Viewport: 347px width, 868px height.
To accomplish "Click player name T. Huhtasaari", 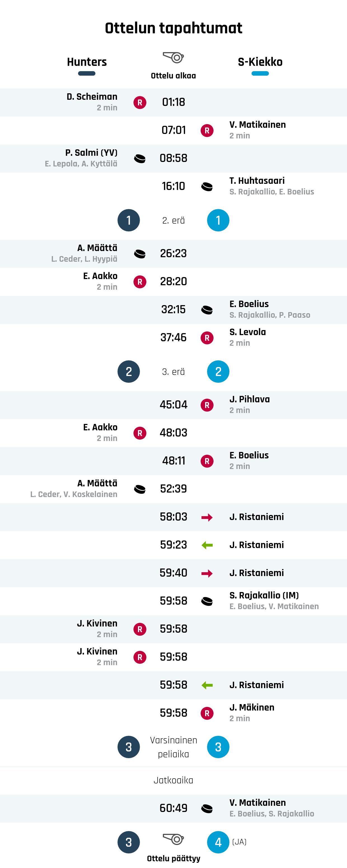I will coord(257,181).
